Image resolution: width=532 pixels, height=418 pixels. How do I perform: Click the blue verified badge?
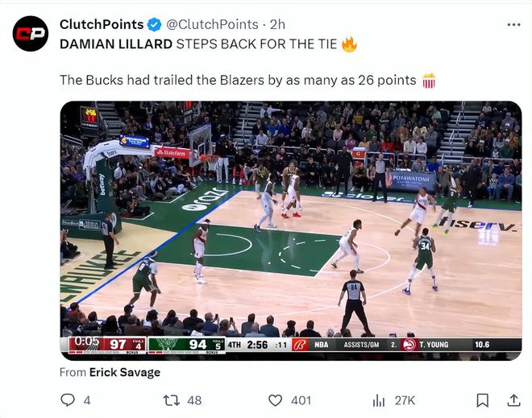click(x=156, y=25)
